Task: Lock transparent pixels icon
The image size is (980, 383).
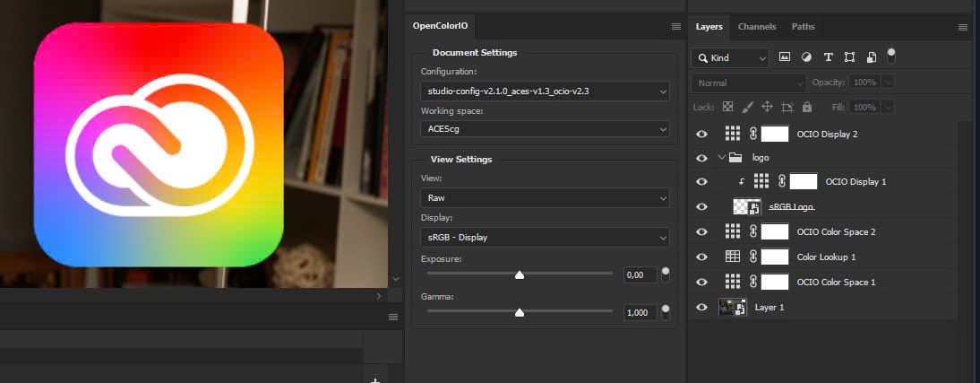Action: tap(727, 107)
